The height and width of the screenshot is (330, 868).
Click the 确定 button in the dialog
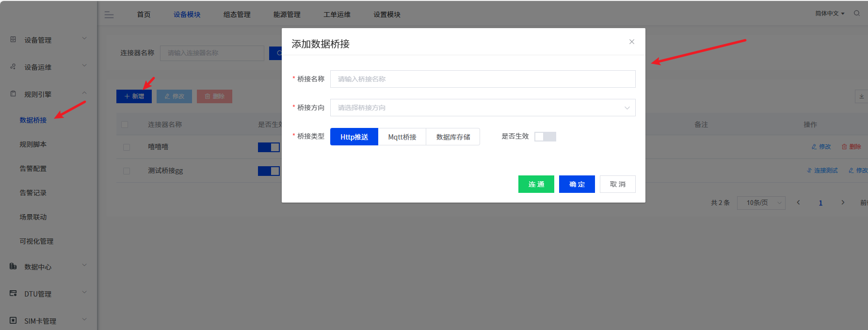click(x=577, y=184)
